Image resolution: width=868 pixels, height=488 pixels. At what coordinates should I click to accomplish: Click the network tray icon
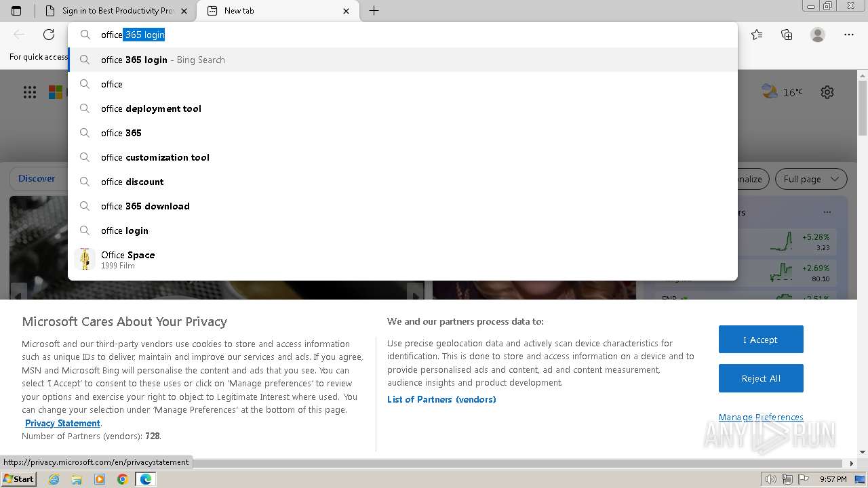787,479
